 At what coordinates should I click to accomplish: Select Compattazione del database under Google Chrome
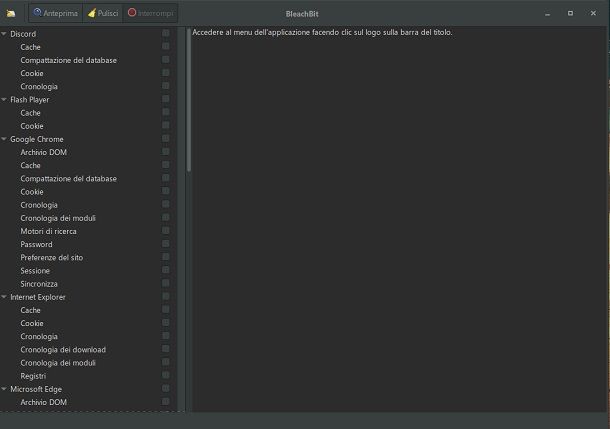click(68, 179)
